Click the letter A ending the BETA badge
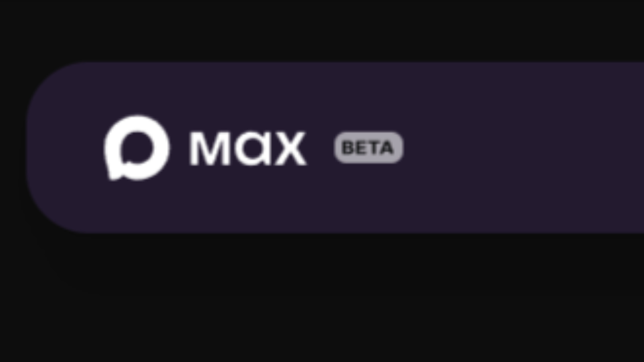 coord(386,148)
